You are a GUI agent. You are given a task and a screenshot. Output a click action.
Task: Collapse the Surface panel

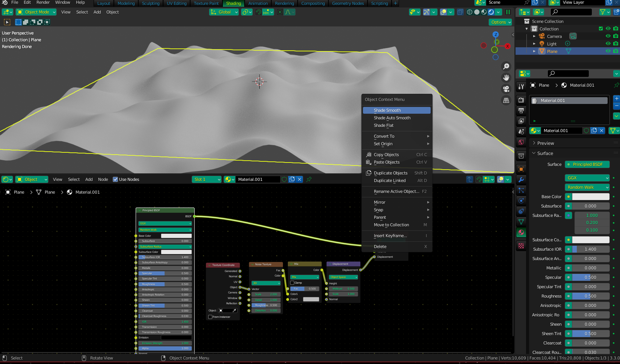545,153
